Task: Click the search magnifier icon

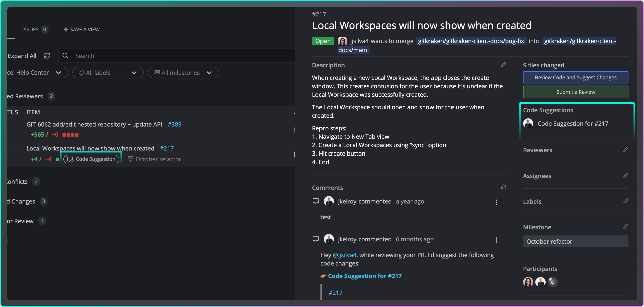Action: click(x=65, y=56)
